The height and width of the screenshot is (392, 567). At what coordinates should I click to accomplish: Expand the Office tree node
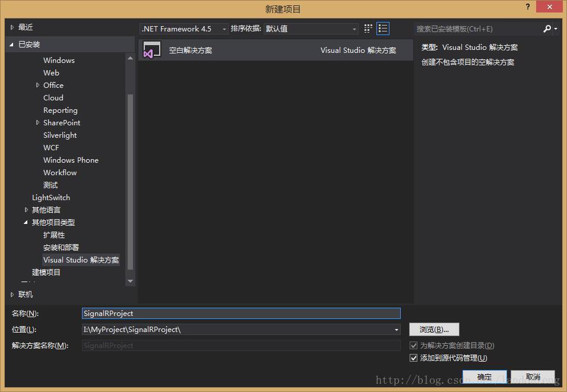point(38,86)
